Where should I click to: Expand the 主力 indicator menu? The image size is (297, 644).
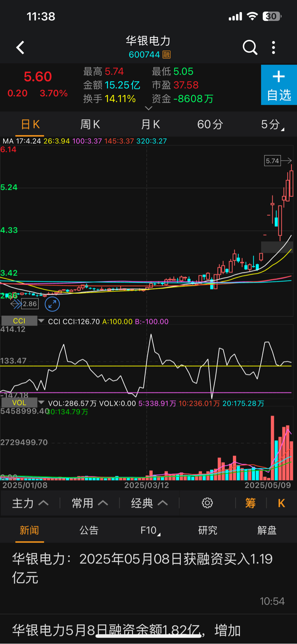(x=30, y=503)
